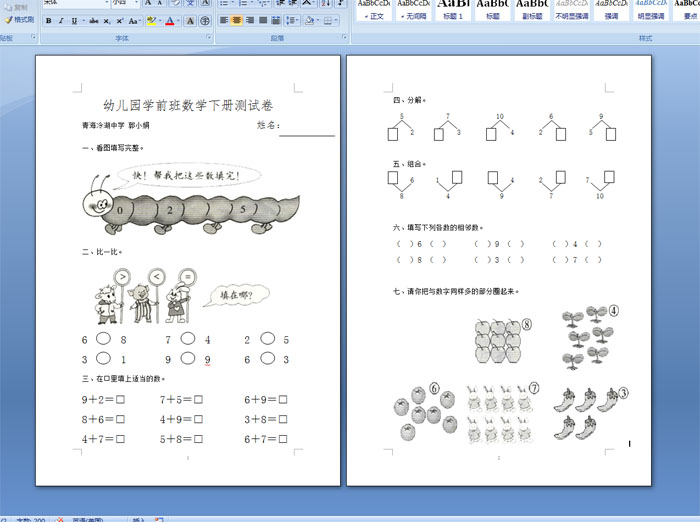Image resolution: width=700 pixels, height=522 pixels.
Task: Align text left
Action: (224, 20)
